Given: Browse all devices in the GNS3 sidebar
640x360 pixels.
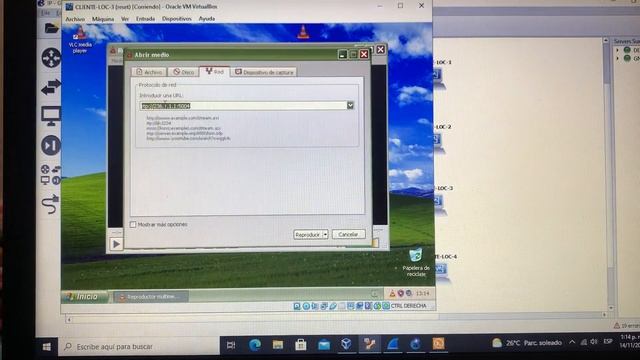Looking at the screenshot, I should [51, 175].
